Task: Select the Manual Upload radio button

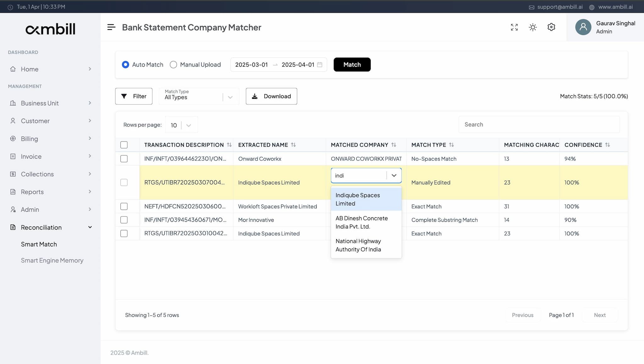Action: [173, 64]
